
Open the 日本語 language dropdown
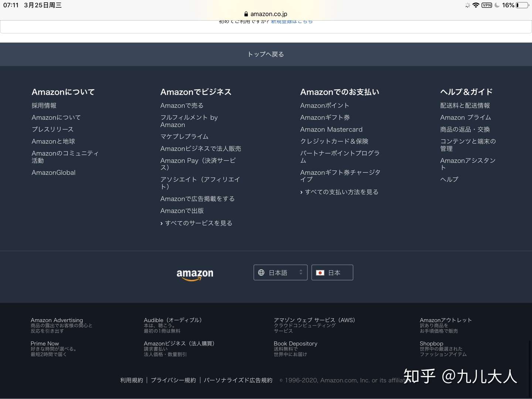(280, 273)
